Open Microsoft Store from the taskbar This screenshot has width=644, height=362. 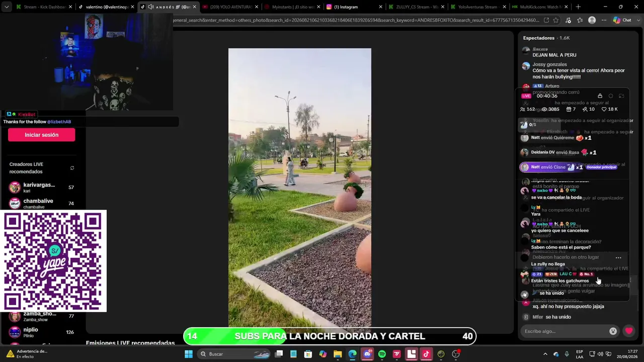click(x=308, y=354)
